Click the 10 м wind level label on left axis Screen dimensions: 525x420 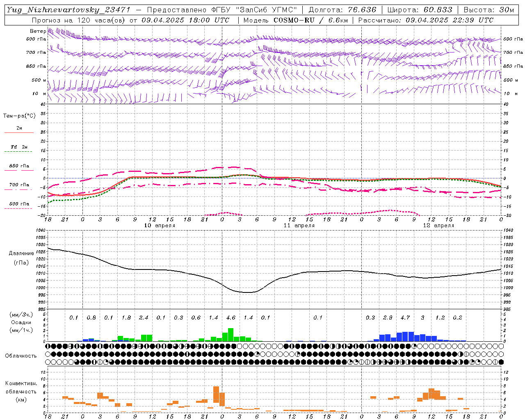coord(39,94)
